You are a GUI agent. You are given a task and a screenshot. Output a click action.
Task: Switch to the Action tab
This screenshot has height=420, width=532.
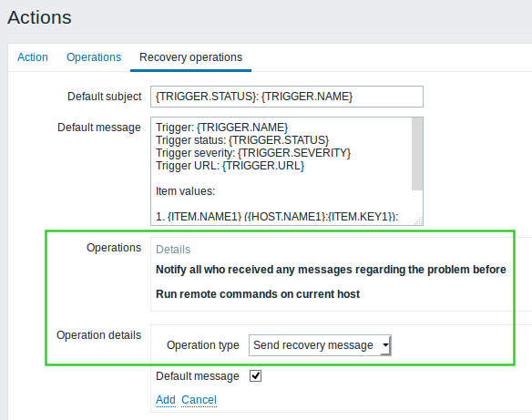coord(33,57)
